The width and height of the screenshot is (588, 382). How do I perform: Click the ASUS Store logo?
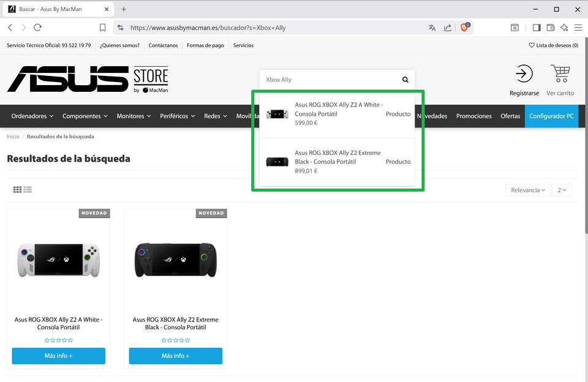pyautogui.click(x=88, y=79)
